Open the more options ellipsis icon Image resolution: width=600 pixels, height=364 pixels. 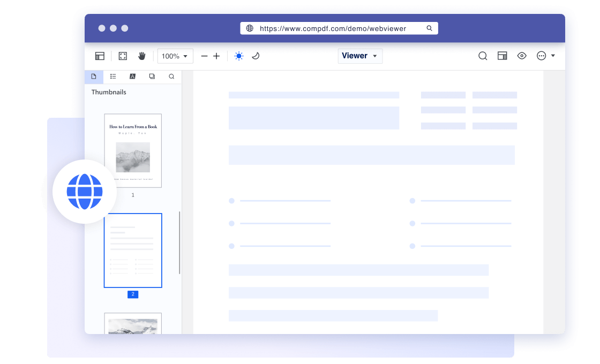coord(541,56)
